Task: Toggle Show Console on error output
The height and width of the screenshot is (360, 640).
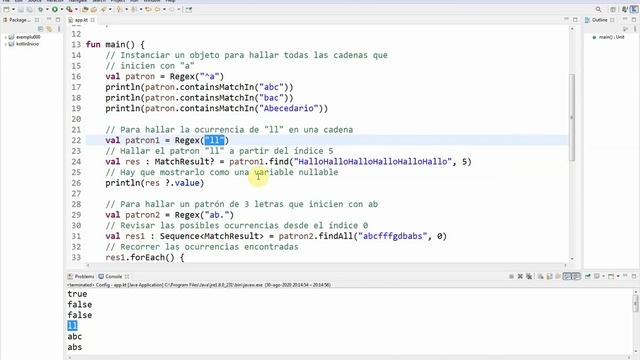Action: pos(576,276)
